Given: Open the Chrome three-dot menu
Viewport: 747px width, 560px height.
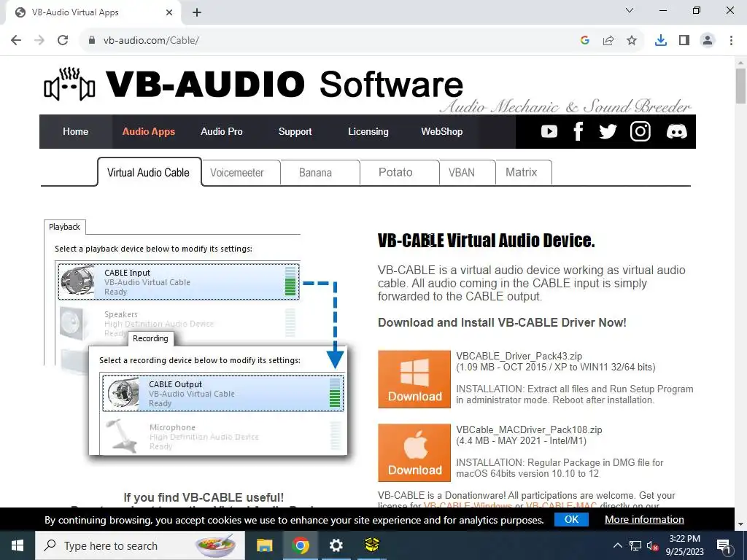Looking at the screenshot, I should (x=731, y=41).
